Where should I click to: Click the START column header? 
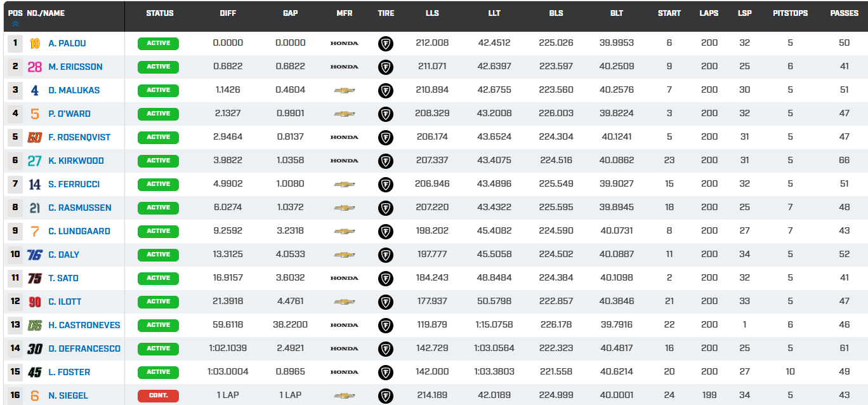point(669,13)
